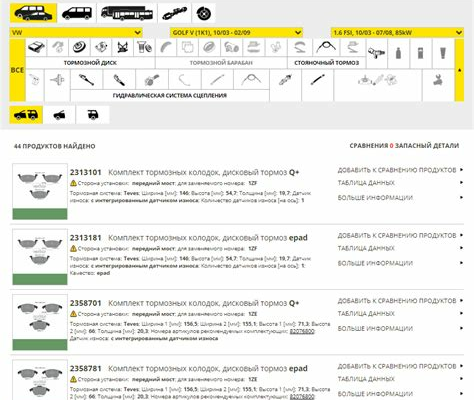The height and width of the screenshot is (400, 474).
Task: Open the GOLF V (1K1) model dropdown
Action: click(x=236, y=32)
